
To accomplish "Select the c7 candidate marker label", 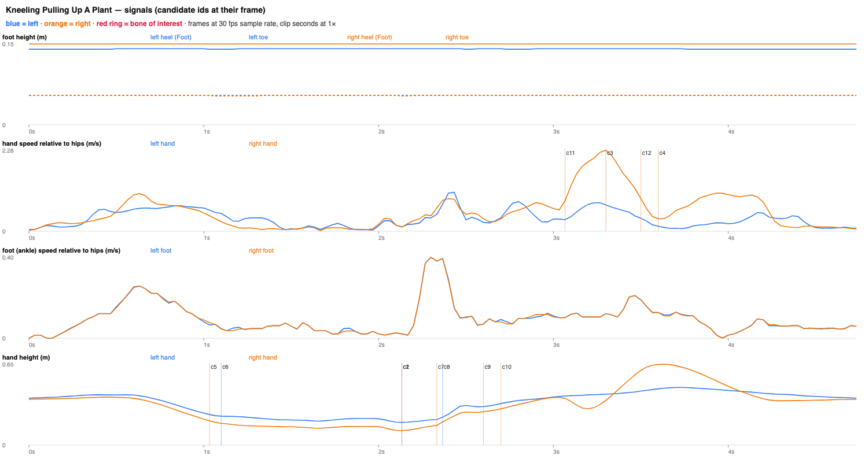I will (x=440, y=367).
